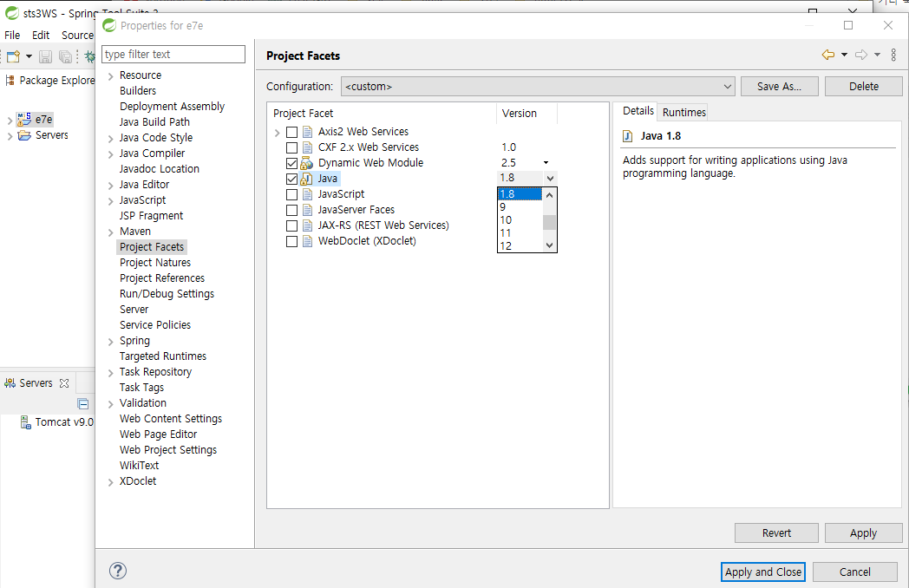Click the CXF 2.x Web Services document icon
Image resolution: width=909 pixels, height=588 pixels.
(307, 147)
